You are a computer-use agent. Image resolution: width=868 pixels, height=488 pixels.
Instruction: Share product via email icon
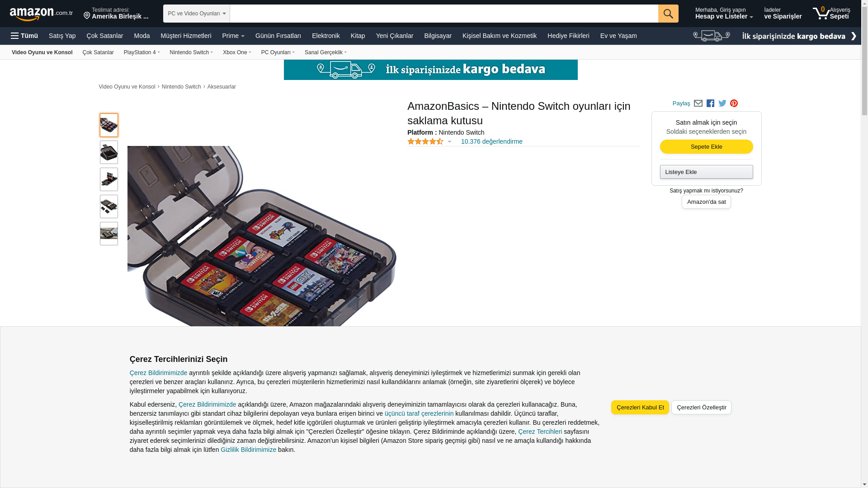[x=698, y=103]
